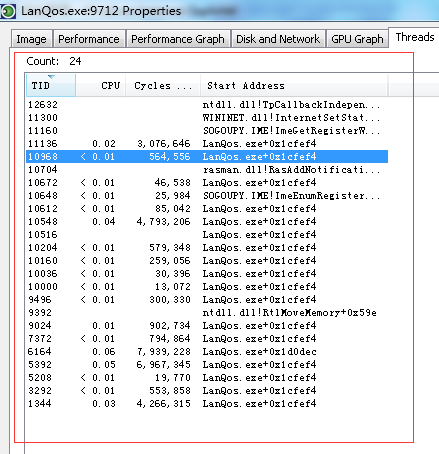Click the cycles value 3,076,646
Viewport: 439px width, 454px height.
[x=164, y=144]
